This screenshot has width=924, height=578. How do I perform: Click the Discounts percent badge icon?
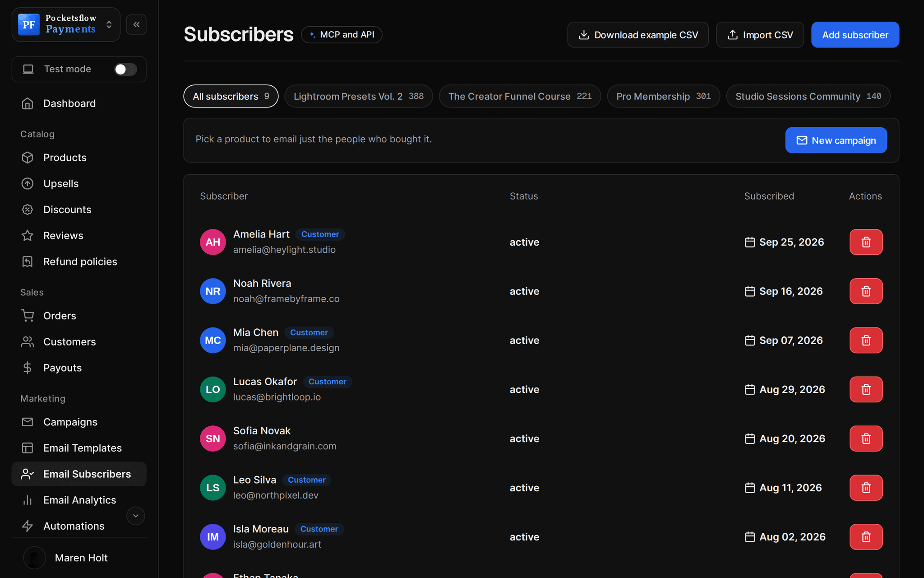[x=28, y=210]
